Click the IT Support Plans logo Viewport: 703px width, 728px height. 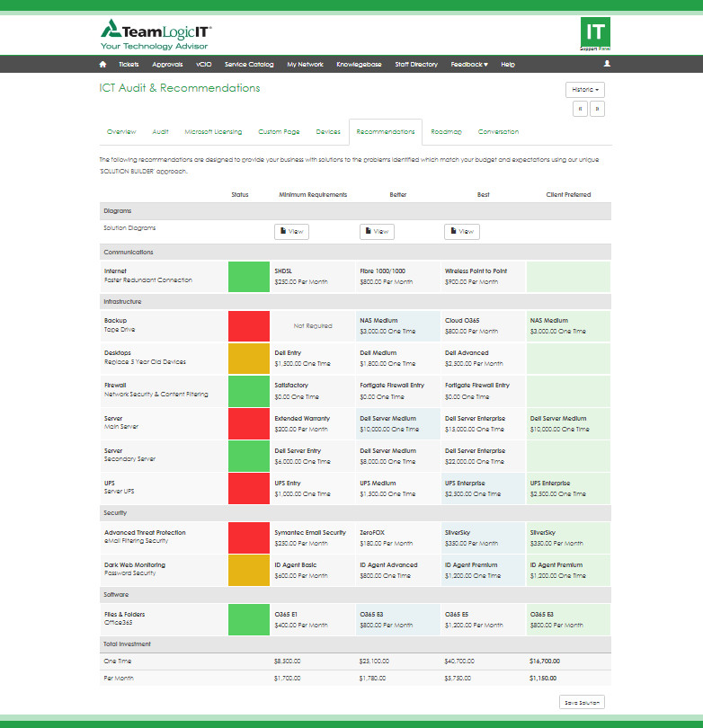click(595, 34)
